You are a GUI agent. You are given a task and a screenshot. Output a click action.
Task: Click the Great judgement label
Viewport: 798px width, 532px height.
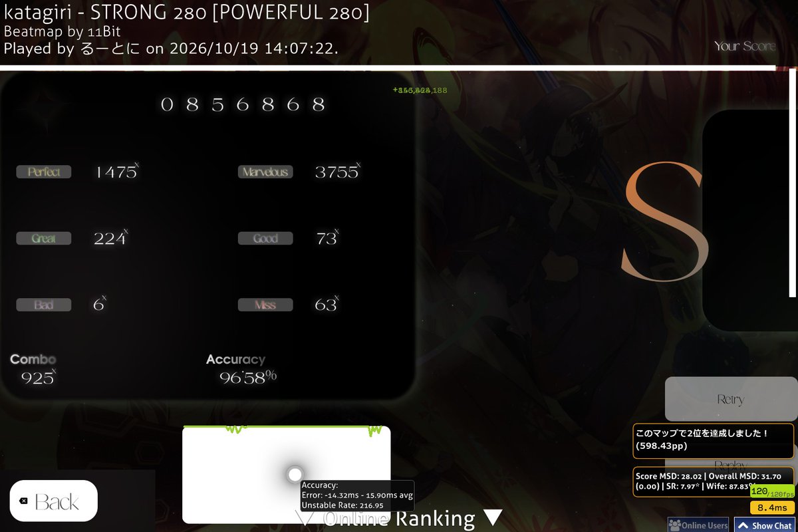coord(44,239)
